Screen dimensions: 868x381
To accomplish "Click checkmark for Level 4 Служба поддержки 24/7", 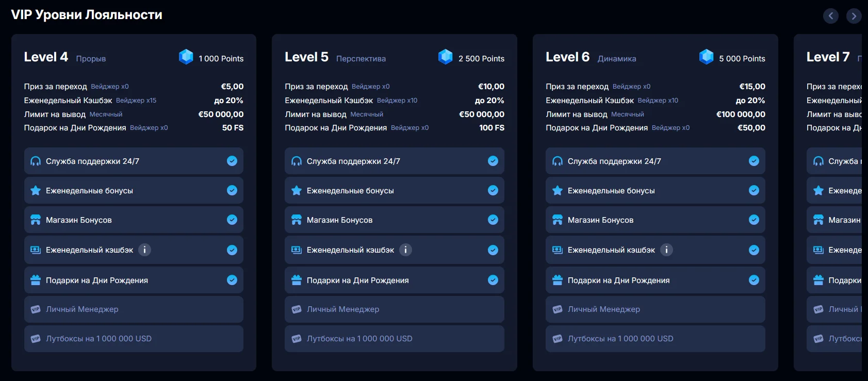I will click(232, 161).
